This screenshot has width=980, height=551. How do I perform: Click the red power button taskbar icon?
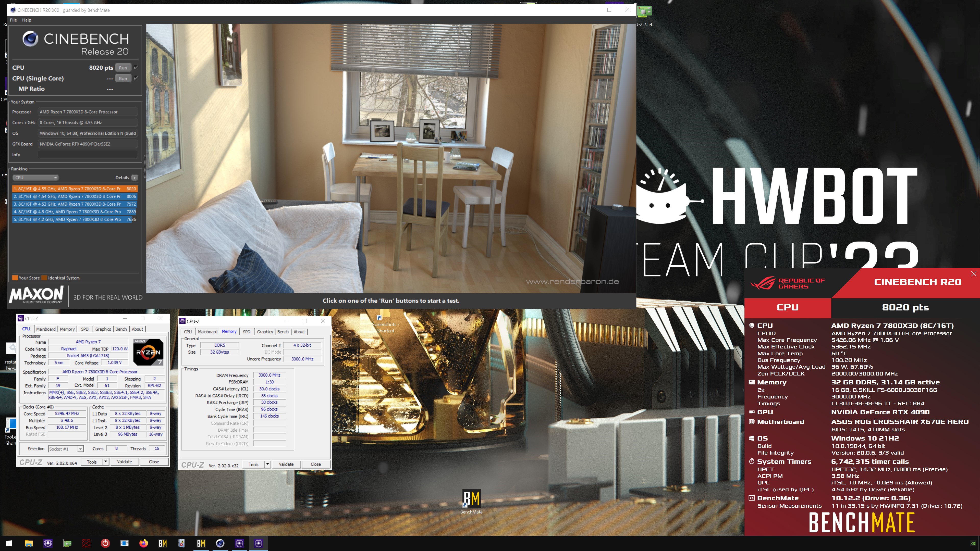105,543
